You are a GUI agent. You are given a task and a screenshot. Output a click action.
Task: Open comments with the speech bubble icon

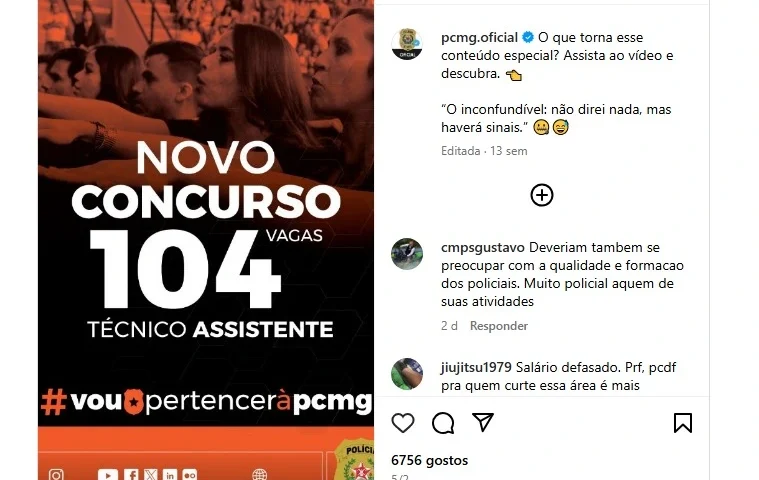click(x=443, y=423)
